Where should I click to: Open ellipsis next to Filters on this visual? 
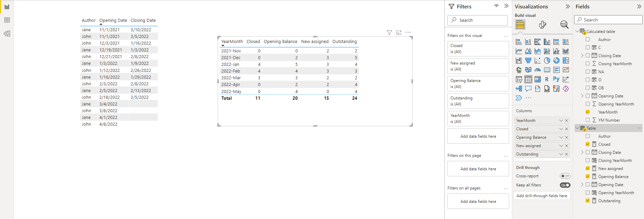[x=506, y=36]
